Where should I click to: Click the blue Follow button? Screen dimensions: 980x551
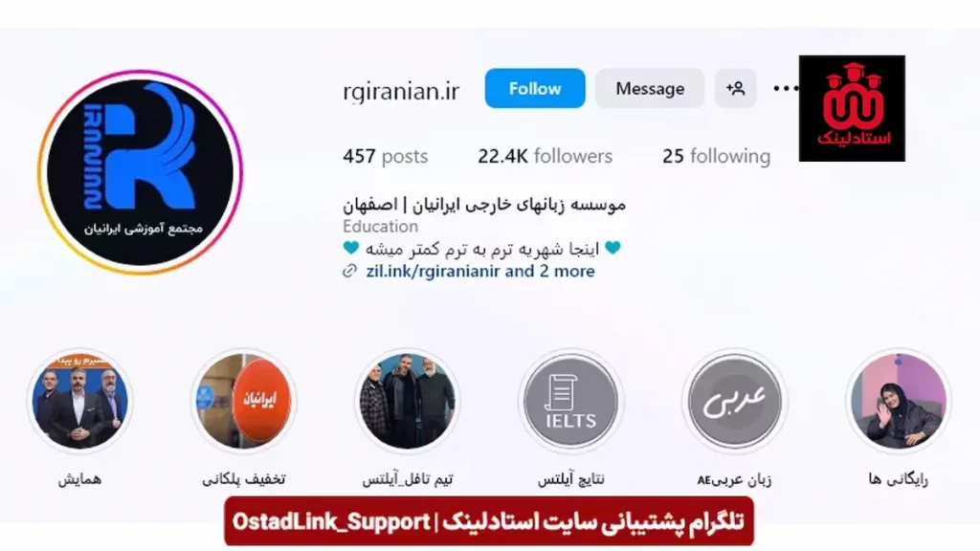click(535, 88)
